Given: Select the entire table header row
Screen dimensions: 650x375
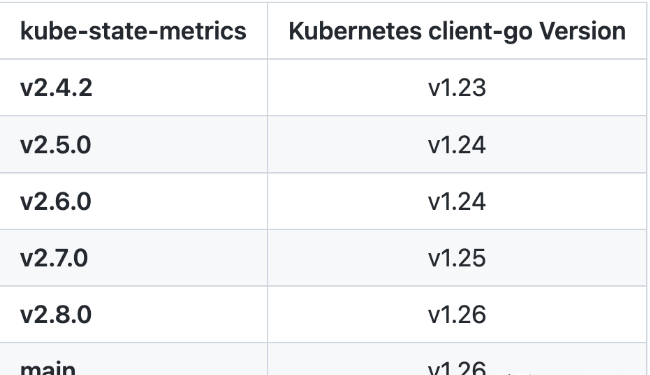Looking at the screenshot, I should tap(323, 31).
